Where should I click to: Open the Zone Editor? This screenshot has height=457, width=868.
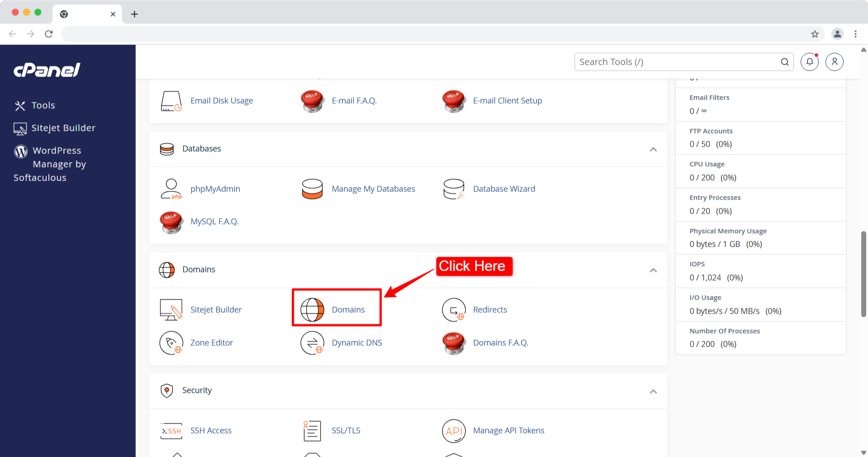click(212, 343)
